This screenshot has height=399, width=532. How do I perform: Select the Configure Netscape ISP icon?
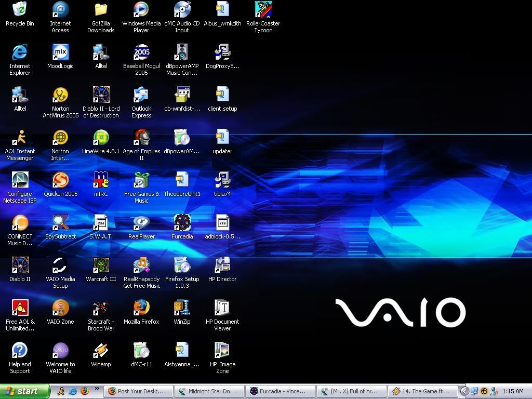pyautogui.click(x=20, y=180)
